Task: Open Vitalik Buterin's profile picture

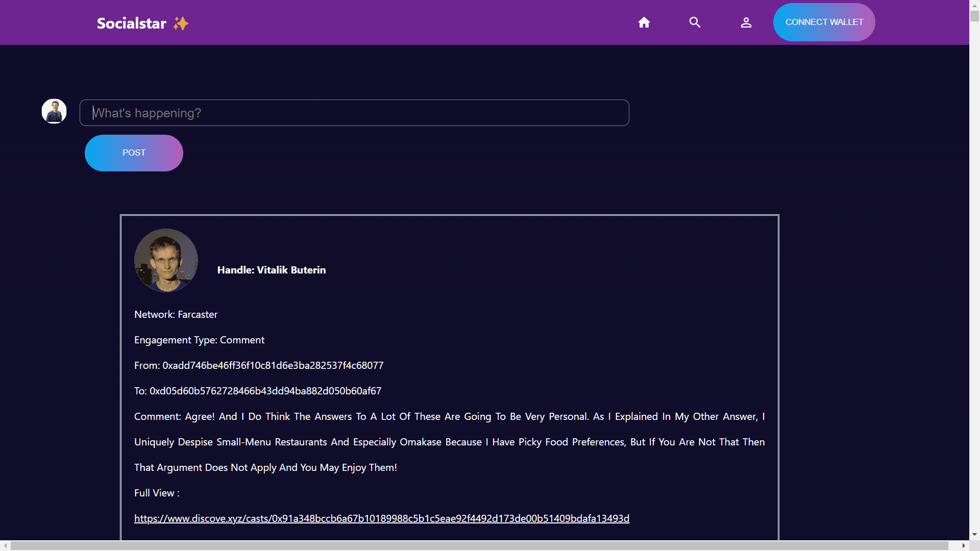Action: click(x=166, y=260)
